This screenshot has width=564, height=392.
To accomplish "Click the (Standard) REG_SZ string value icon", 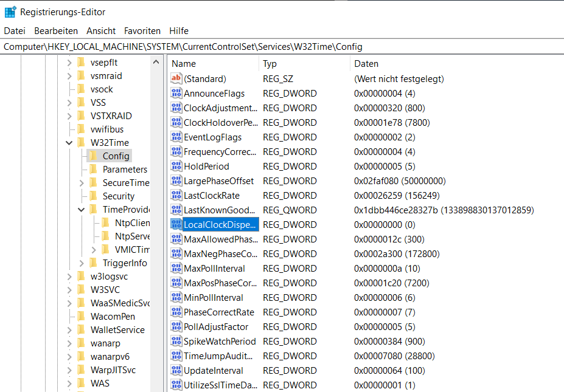I will (x=176, y=79).
